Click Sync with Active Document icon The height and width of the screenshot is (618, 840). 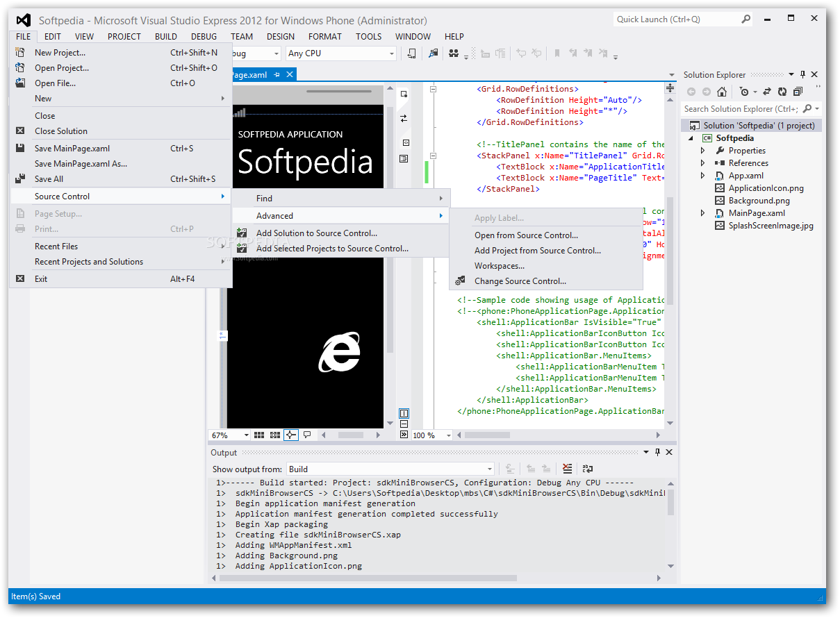(767, 92)
